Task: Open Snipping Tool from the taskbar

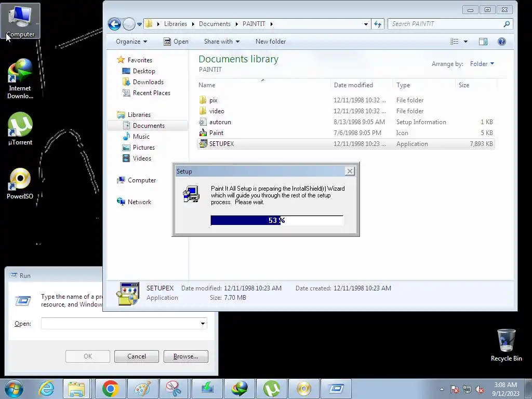Action: (x=174, y=389)
